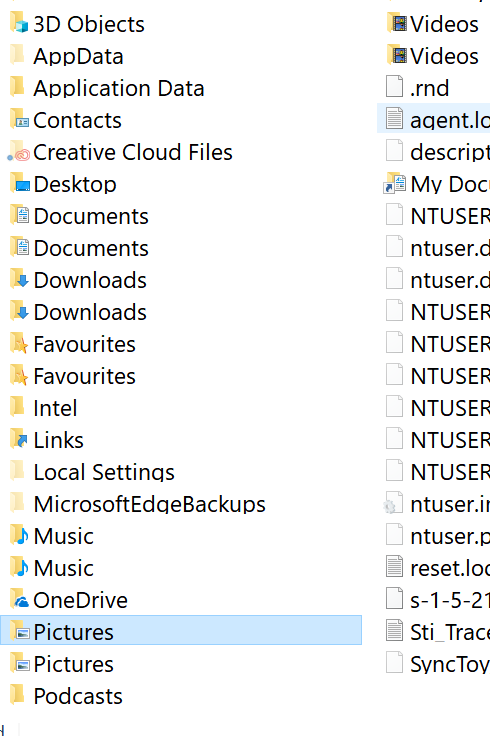Select the Contacts folder icon
The width and height of the screenshot is (490, 736).
click(x=19, y=120)
